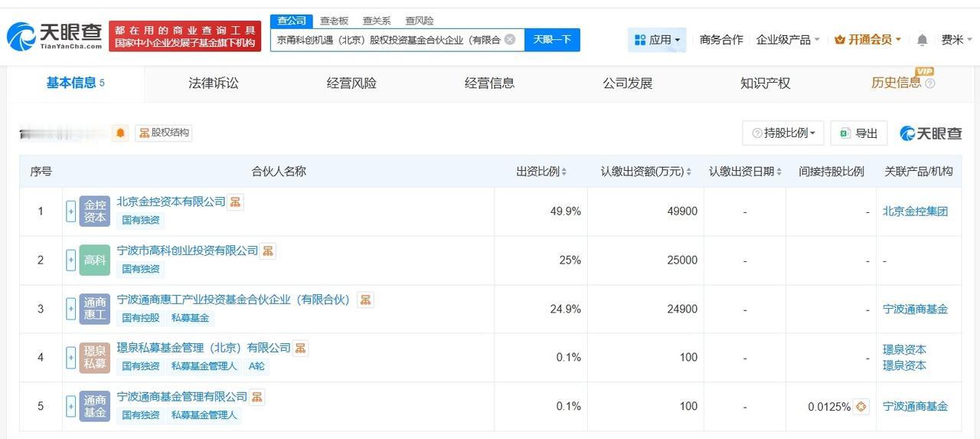Click the 通商基金 logo badge
Viewport: 980px width, 439px height.
pyautogui.click(x=95, y=407)
